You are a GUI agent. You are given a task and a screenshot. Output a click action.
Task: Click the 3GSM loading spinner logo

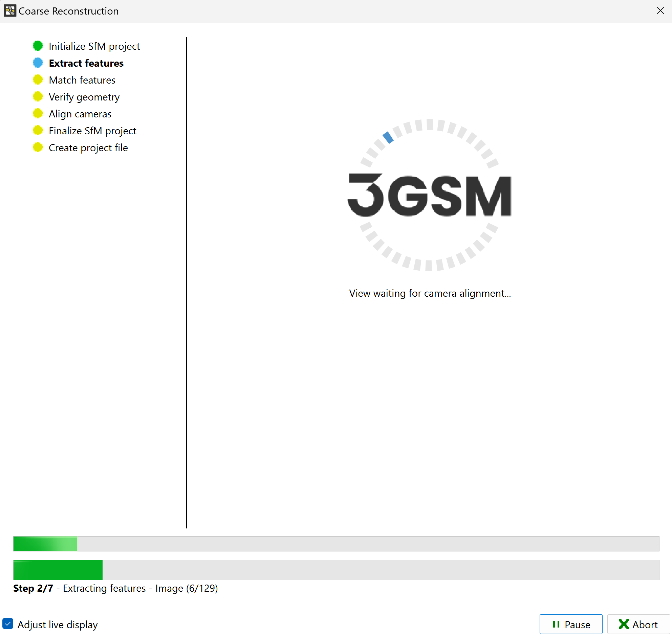[x=430, y=195]
